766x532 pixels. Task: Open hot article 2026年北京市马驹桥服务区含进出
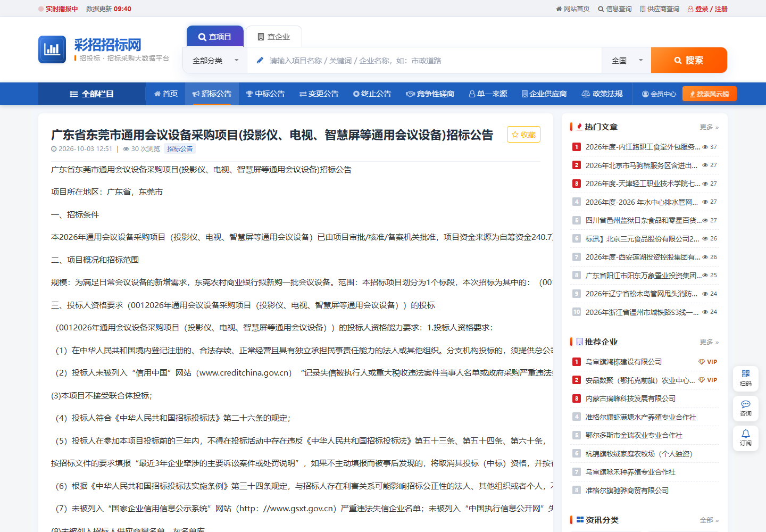[642, 165]
